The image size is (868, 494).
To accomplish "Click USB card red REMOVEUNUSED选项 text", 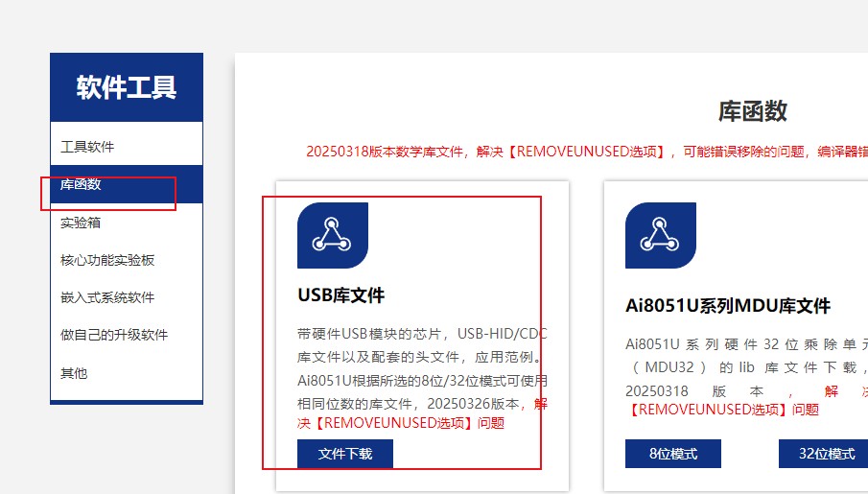I will click(401, 424).
